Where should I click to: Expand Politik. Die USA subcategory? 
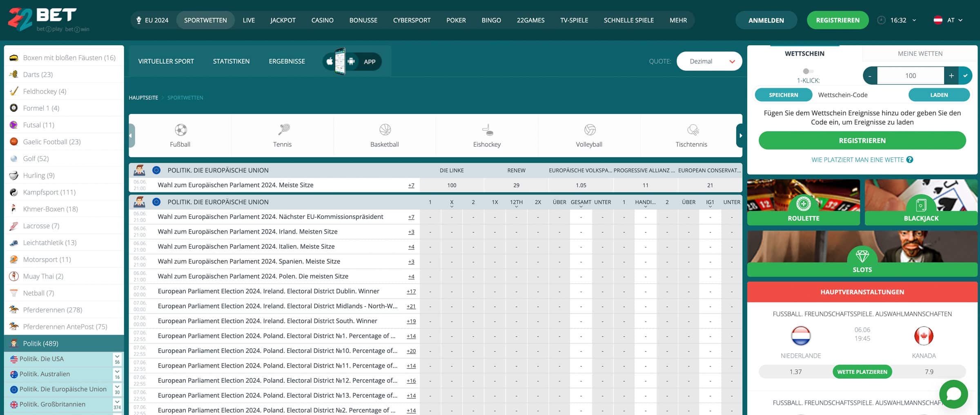(117, 359)
